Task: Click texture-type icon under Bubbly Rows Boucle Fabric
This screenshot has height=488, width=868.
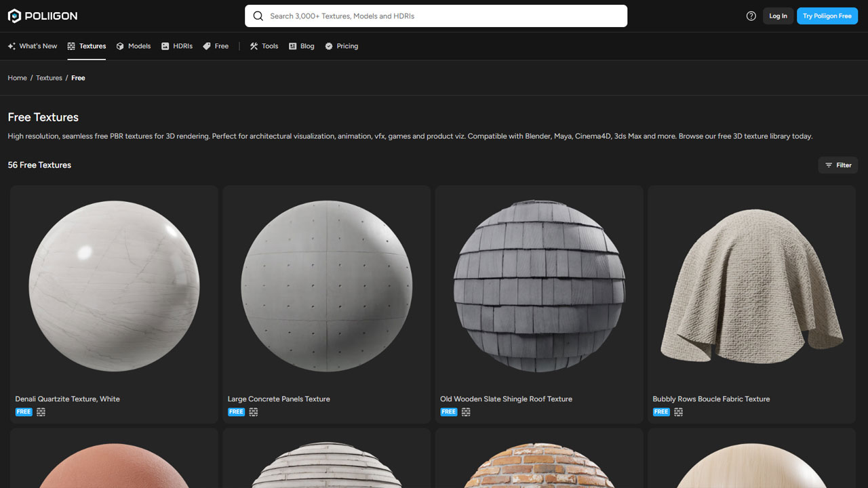Action: tap(678, 412)
